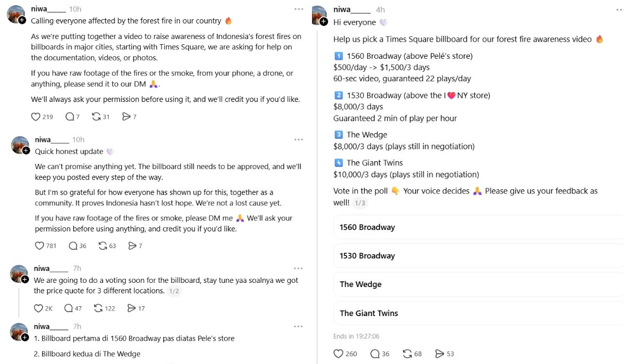The image size is (624, 364).
Task: Choose The Giant Twins poll option
Action: pyautogui.click(x=478, y=313)
